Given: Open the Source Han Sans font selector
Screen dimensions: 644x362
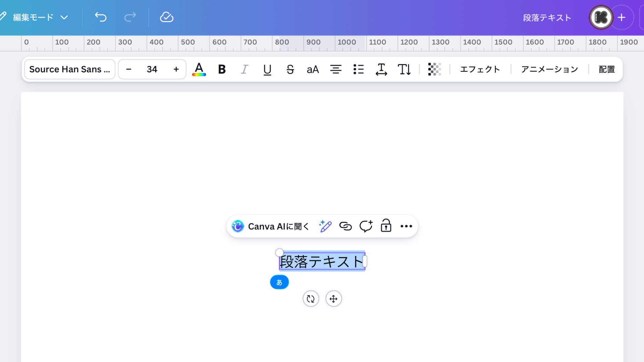Looking at the screenshot, I should tap(70, 69).
